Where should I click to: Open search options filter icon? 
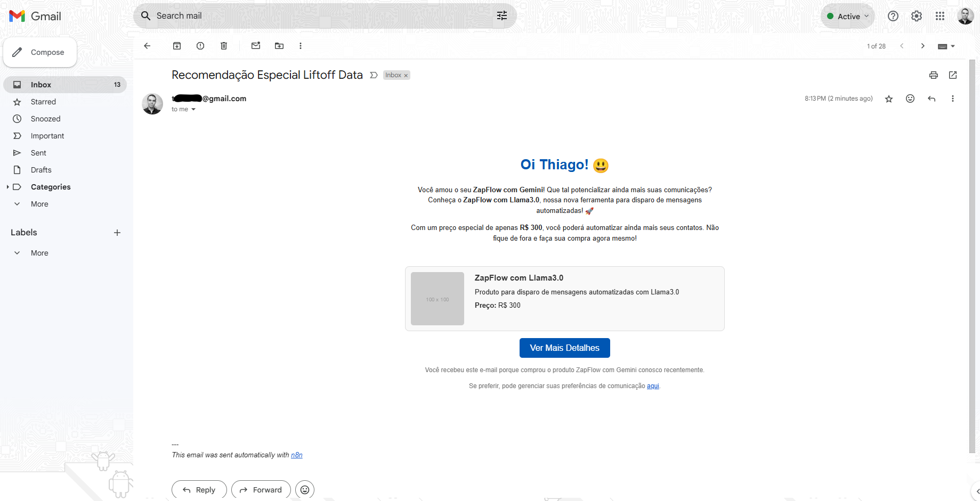point(502,16)
